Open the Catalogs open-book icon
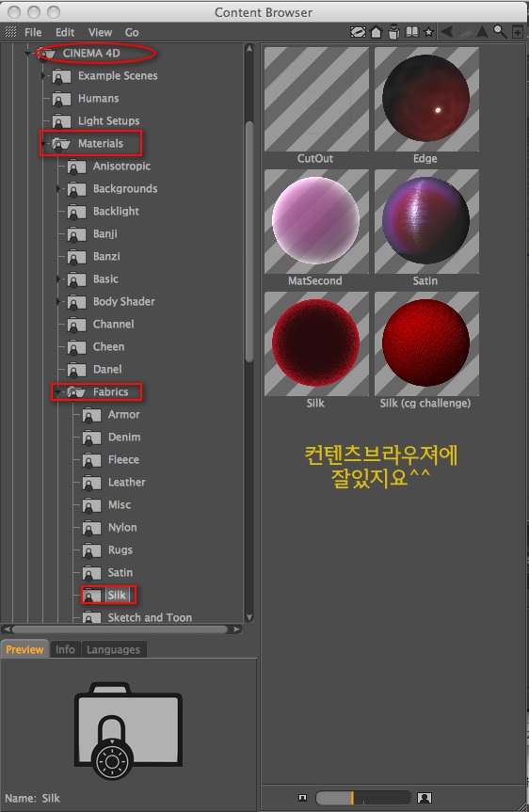The height and width of the screenshot is (812, 529). (412, 32)
